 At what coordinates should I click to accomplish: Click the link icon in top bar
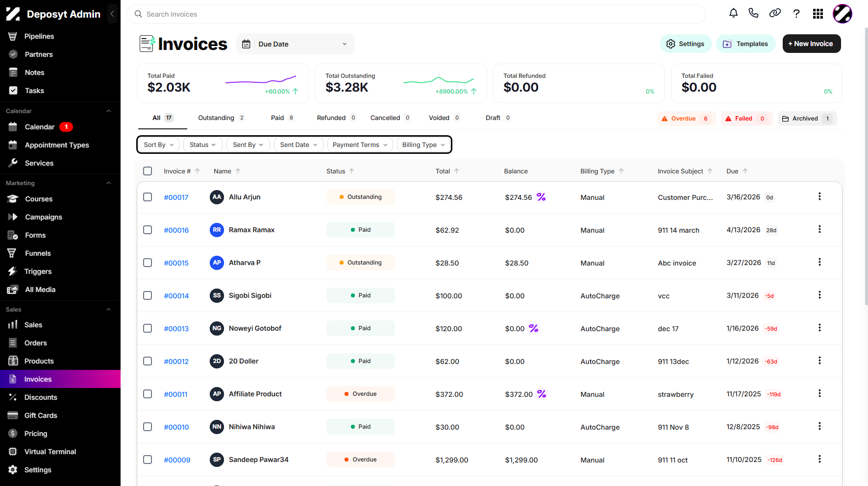[775, 14]
